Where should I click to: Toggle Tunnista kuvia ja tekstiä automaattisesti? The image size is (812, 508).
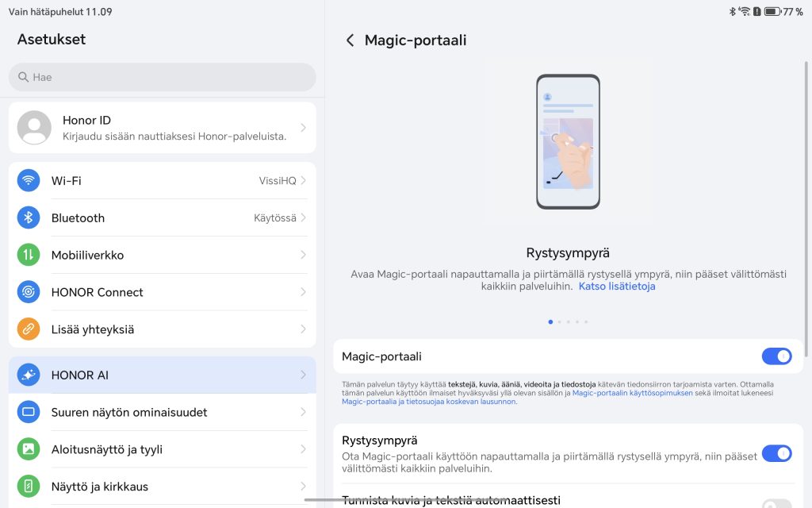tap(776, 502)
